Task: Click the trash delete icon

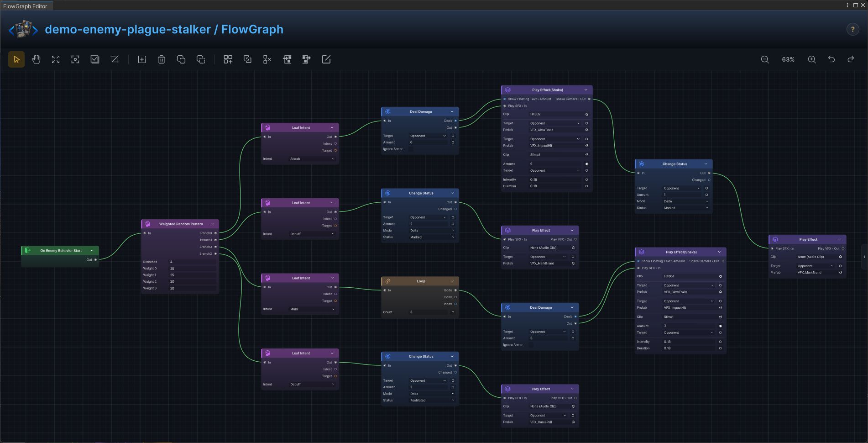Action: tap(162, 59)
